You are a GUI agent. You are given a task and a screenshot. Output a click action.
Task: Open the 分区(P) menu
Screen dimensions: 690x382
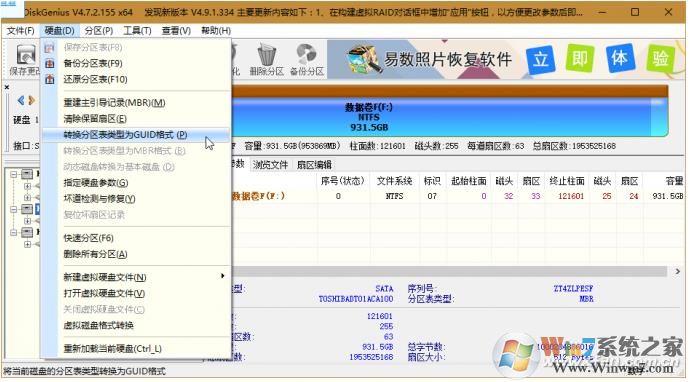click(x=99, y=30)
